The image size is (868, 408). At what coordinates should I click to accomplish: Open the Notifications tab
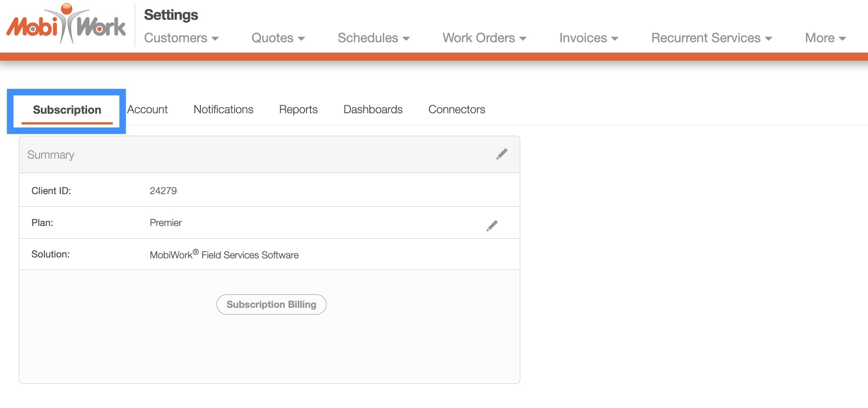[223, 110]
